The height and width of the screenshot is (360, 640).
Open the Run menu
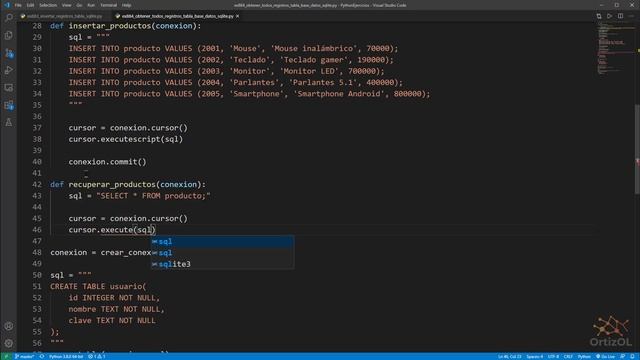coord(91,5)
